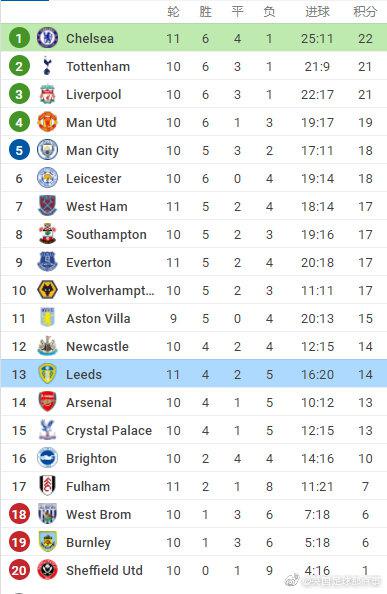The width and height of the screenshot is (387, 594).
Task: Click the Man City badge
Action: click(47, 150)
